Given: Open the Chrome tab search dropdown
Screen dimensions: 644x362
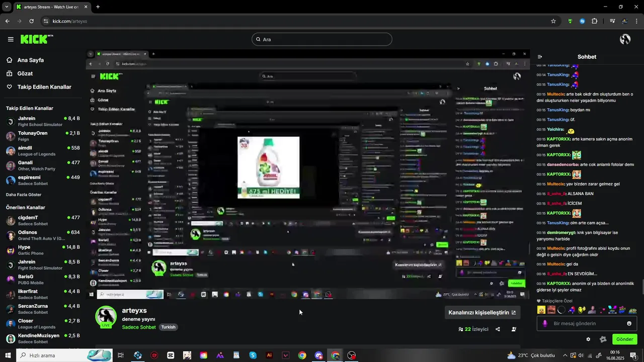Looking at the screenshot, I should click(7, 7).
